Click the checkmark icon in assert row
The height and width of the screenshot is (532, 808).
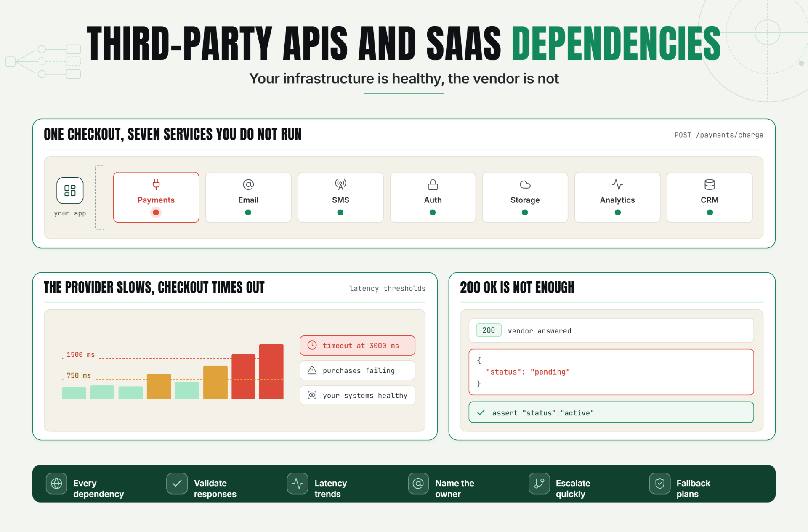pos(481,412)
